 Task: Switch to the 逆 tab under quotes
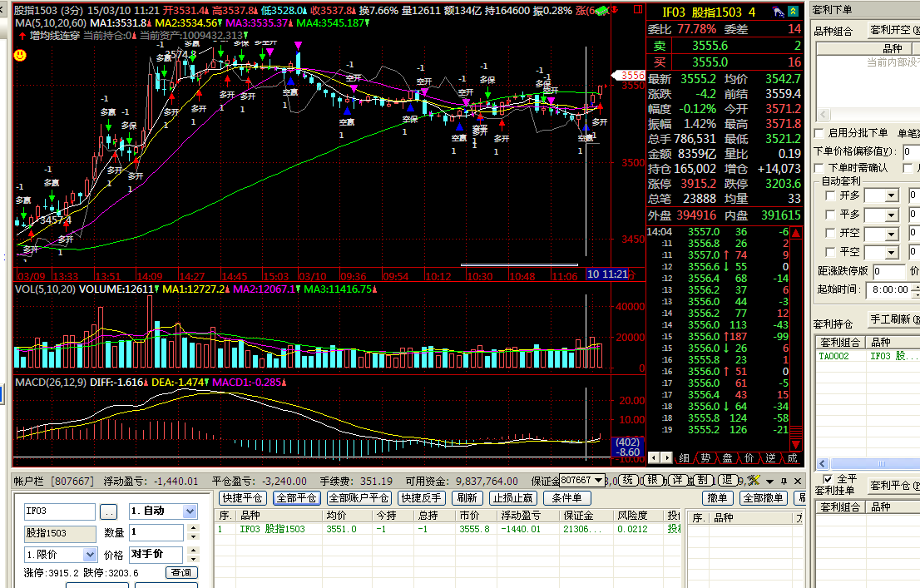pos(770,457)
